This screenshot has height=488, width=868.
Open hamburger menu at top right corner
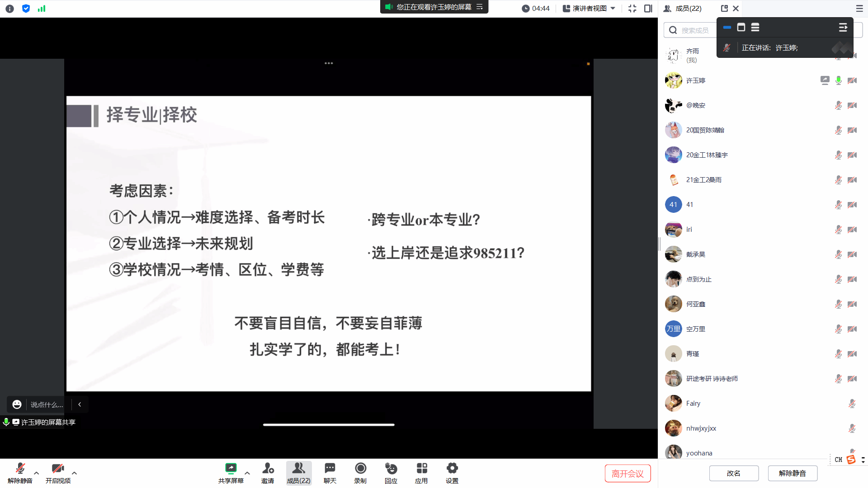(x=859, y=8)
